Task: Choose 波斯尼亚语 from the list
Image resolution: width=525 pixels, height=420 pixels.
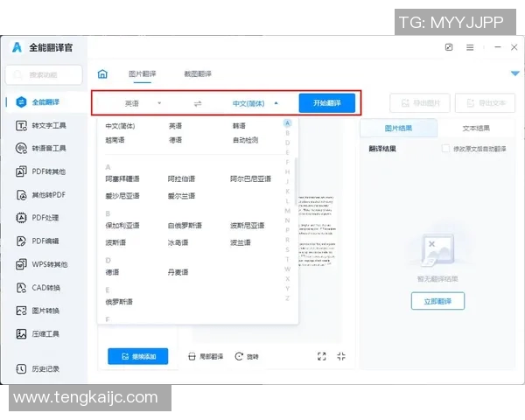Action: (x=247, y=226)
